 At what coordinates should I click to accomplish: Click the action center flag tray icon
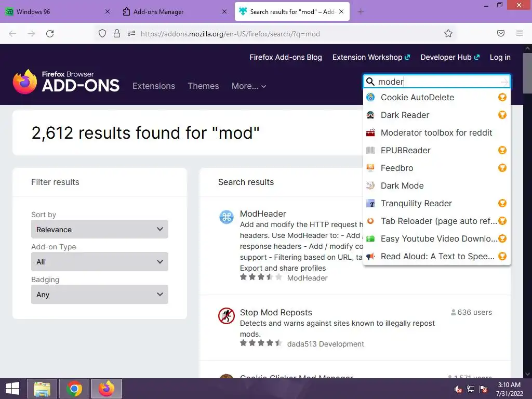[x=484, y=389]
